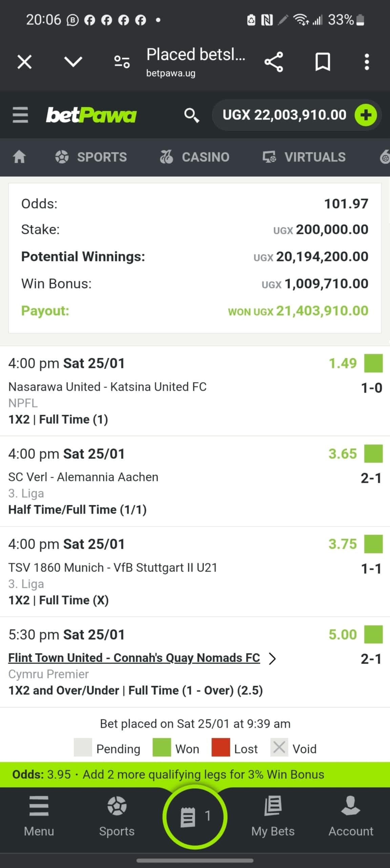Collapse the browser tab chevron
The width and height of the screenshot is (390, 868).
tap(73, 62)
